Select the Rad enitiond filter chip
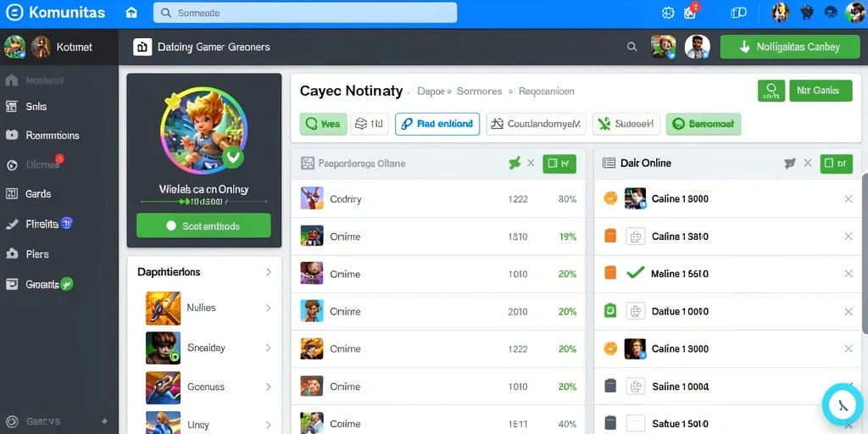The image size is (868, 434). 437,124
